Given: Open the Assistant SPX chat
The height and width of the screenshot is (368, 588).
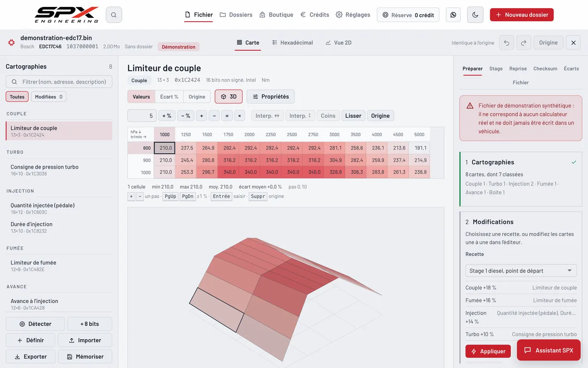Looking at the screenshot, I should (x=549, y=350).
